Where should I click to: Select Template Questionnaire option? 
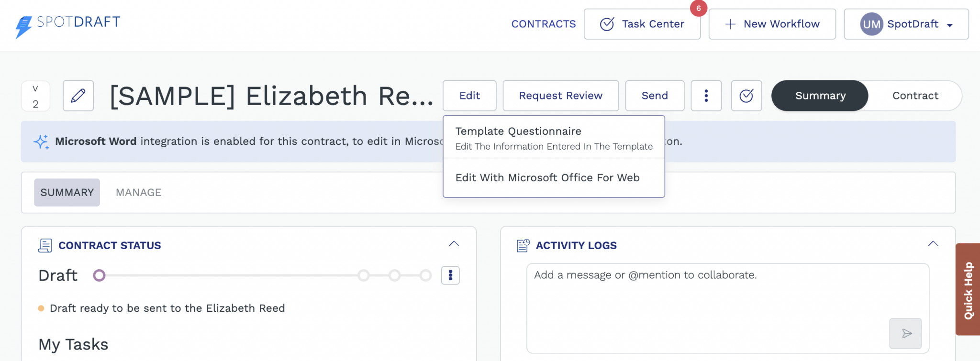[554, 138]
